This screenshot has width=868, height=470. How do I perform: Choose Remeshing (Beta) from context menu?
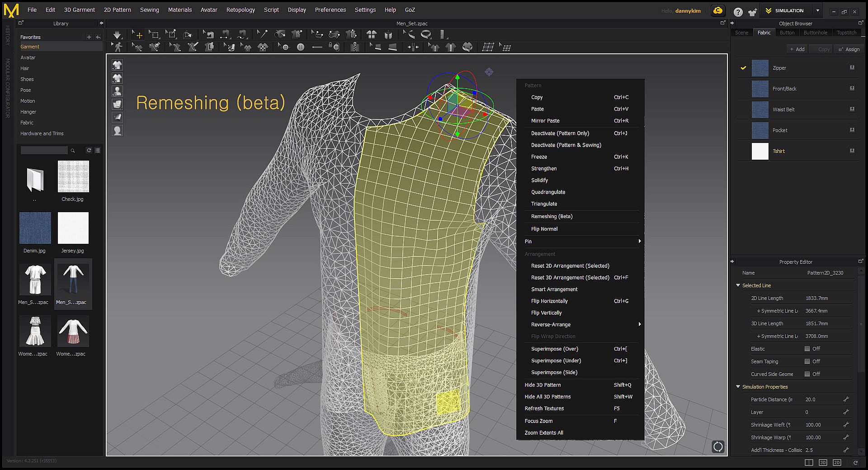[x=552, y=216]
